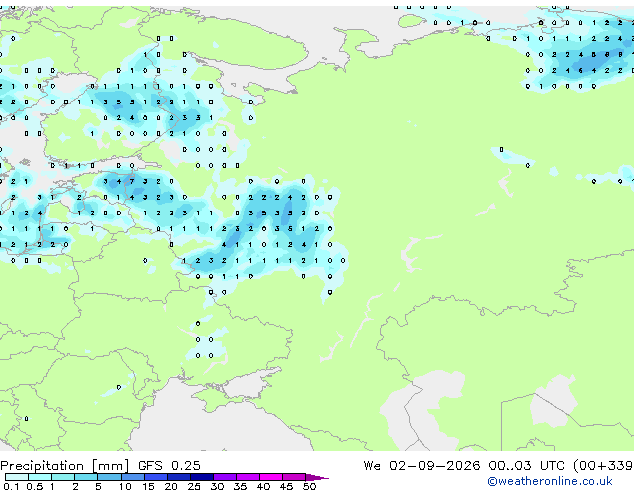Click the legend swatch between 45 and 50
This screenshot has height=490, width=634.
point(294,477)
